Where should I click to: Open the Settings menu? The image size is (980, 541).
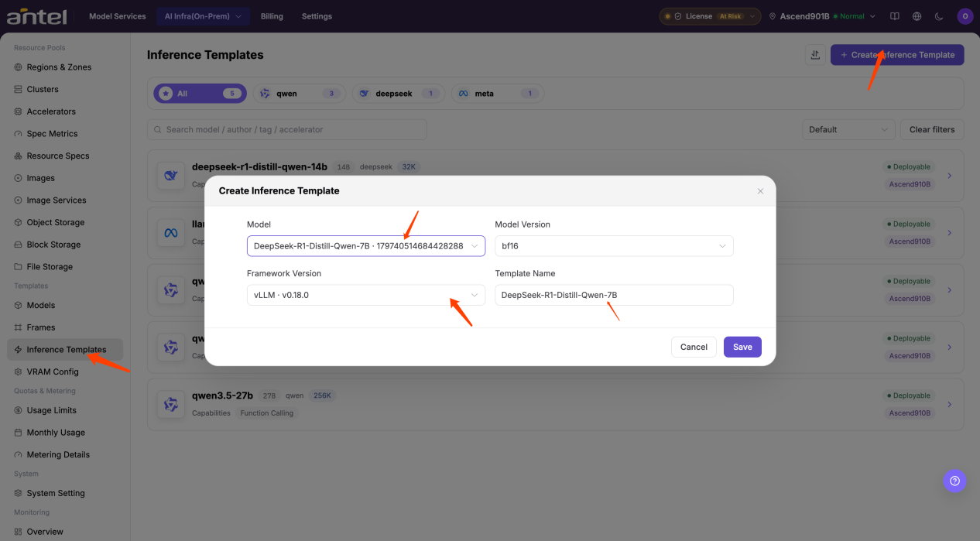pos(317,16)
